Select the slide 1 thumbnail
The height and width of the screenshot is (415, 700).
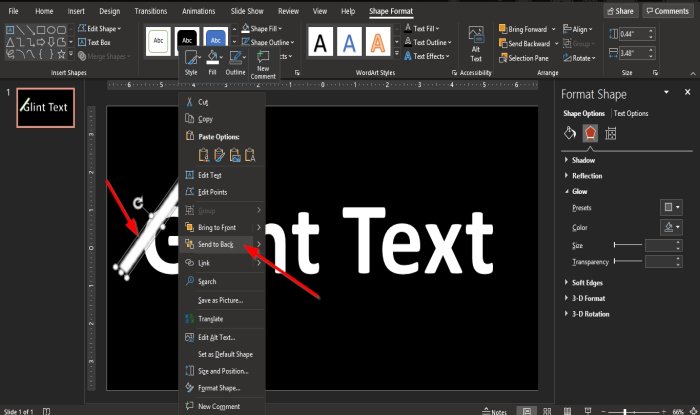pyautogui.click(x=48, y=106)
